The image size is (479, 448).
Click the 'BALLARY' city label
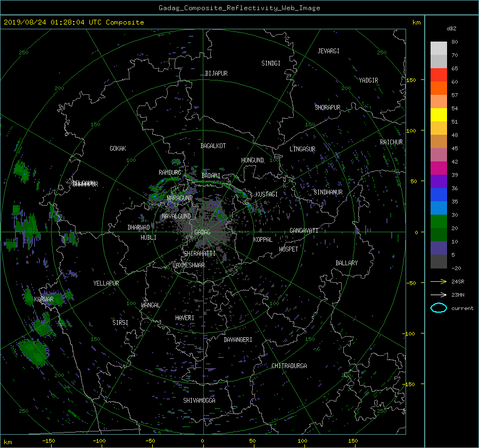346,263
